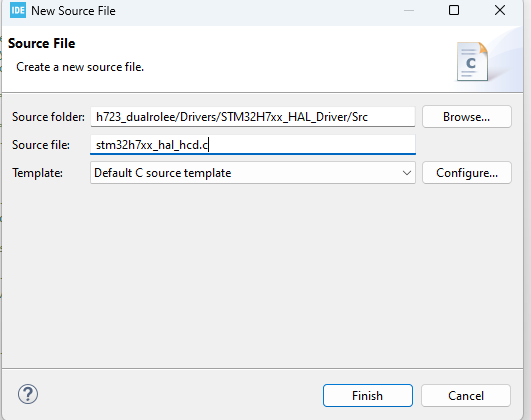Click the IDE logo in the title bar

(18, 10)
